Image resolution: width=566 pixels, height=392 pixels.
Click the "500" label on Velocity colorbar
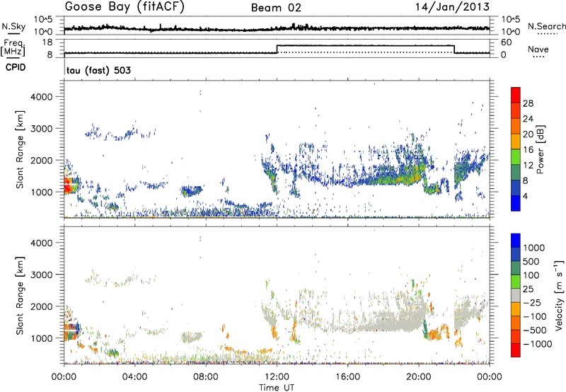(531, 261)
